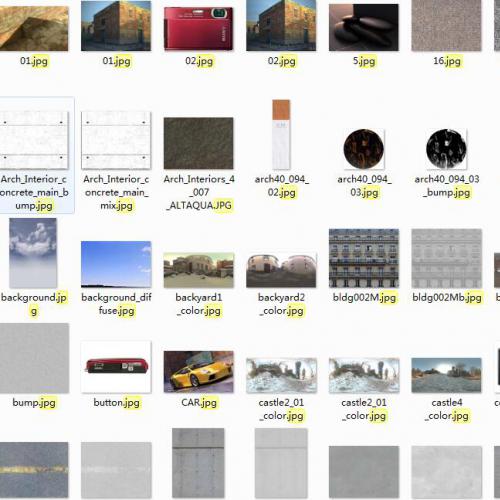Viewport: 500px width, 500px height.
Task: Click the arch40_094_03.jpg file name
Action: pos(364,186)
